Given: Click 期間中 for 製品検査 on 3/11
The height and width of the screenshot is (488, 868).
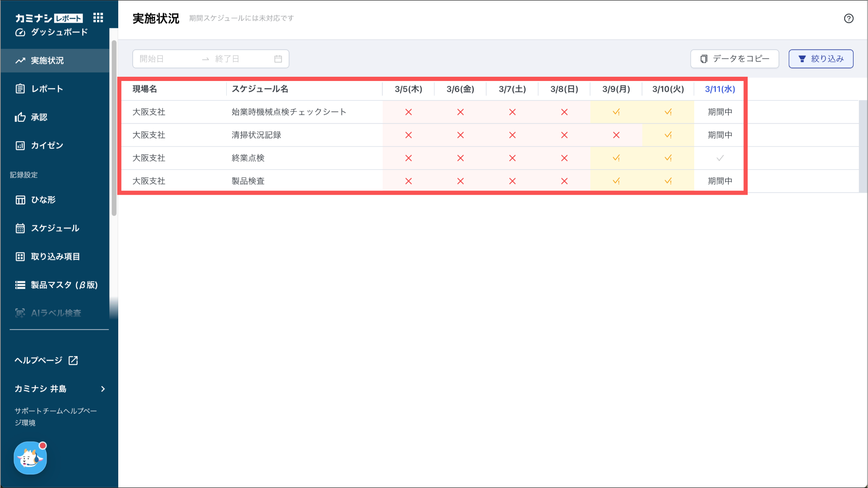Looking at the screenshot, I should pyautogui.click(x=720, y=181).
